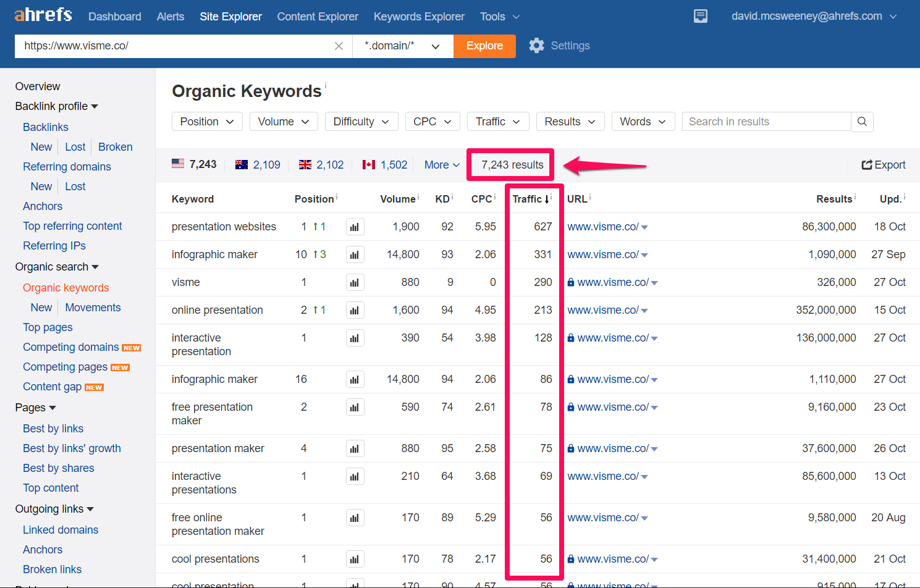
Task: Click the Search in results field
Action: pos(767,122)
